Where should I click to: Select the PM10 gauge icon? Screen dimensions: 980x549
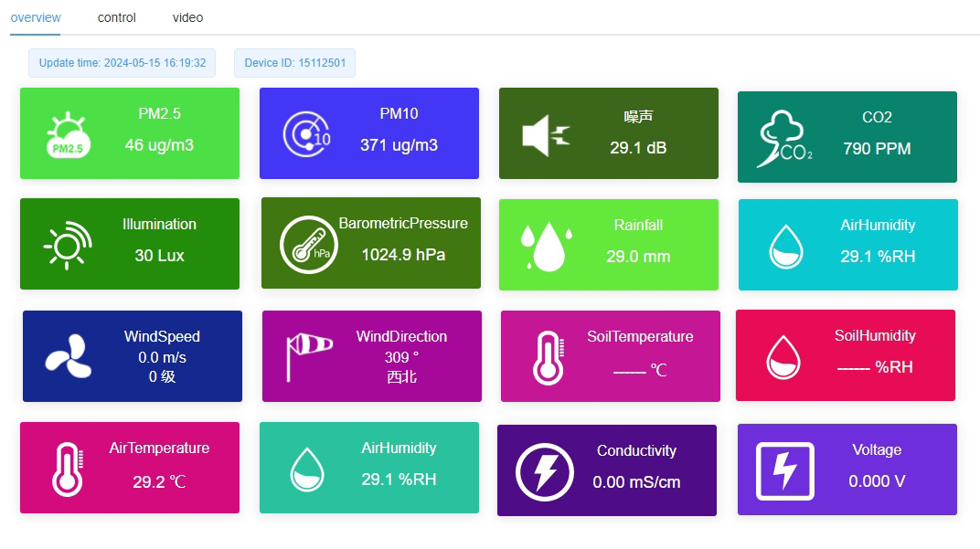pyautogui.click(x=305, y=132)
